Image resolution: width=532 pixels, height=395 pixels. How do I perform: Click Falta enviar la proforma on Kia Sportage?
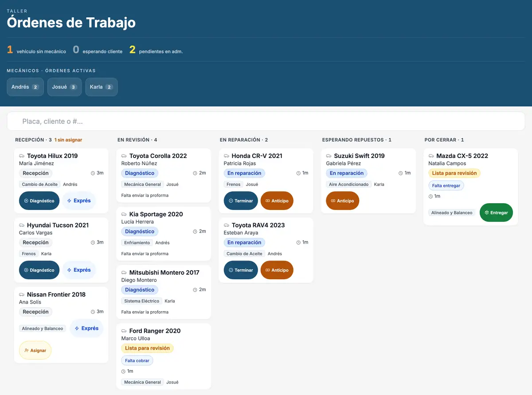145,254
